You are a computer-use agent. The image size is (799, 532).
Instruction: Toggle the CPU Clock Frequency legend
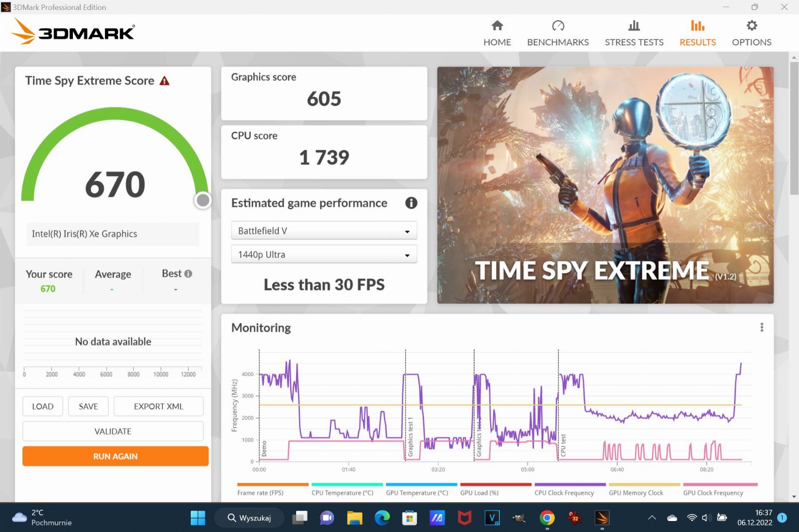click(570, 489)
